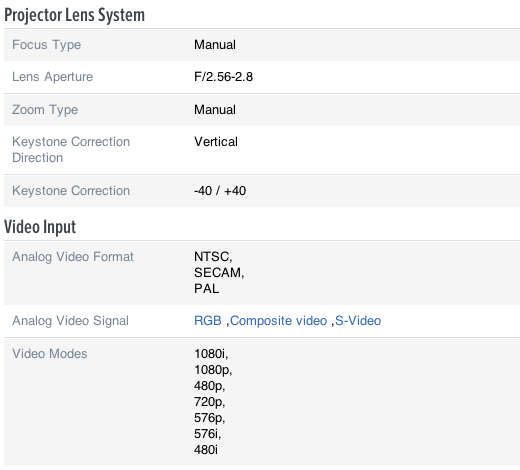520x470 pixels.
Task: Click the 720p video mode entry
Action: point(209,402)
